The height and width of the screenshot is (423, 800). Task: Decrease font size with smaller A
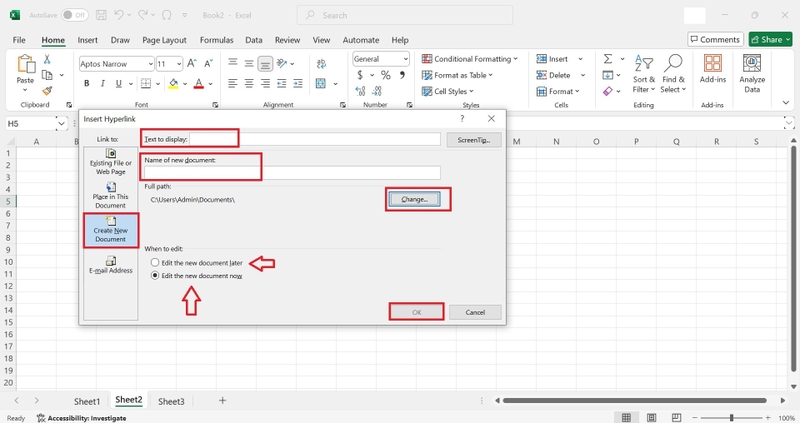click(208, 63)
